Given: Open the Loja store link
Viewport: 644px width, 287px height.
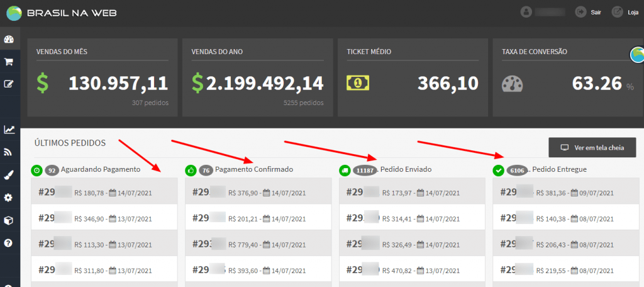Looking at the screenshot, I should pyautogui.click(x=626, y=12).
